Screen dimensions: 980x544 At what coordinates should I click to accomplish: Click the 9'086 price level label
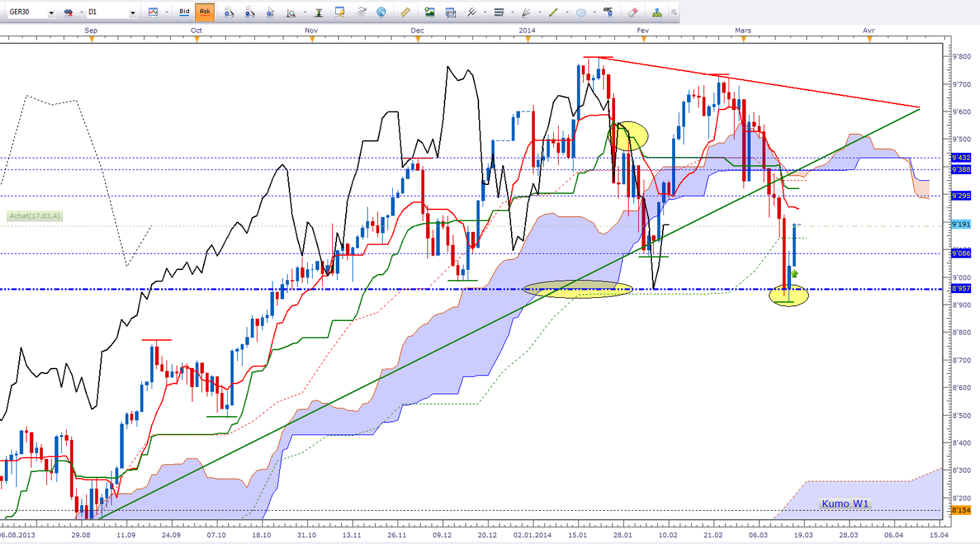[x=961, y=253]
